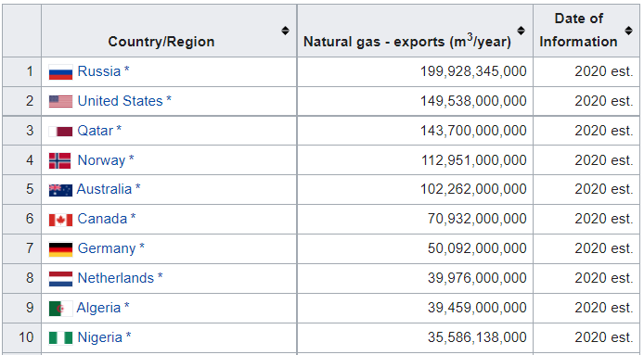Click the Date of Information header text
644x355 pixels.
pyautogui.click(x=578, y=30)
